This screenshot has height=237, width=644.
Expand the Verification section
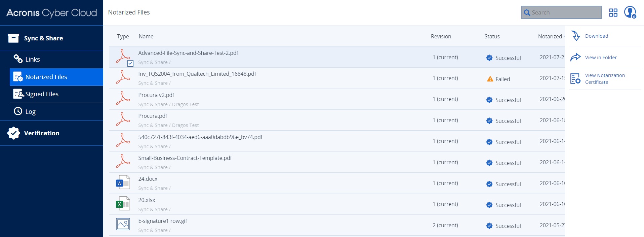42,133
